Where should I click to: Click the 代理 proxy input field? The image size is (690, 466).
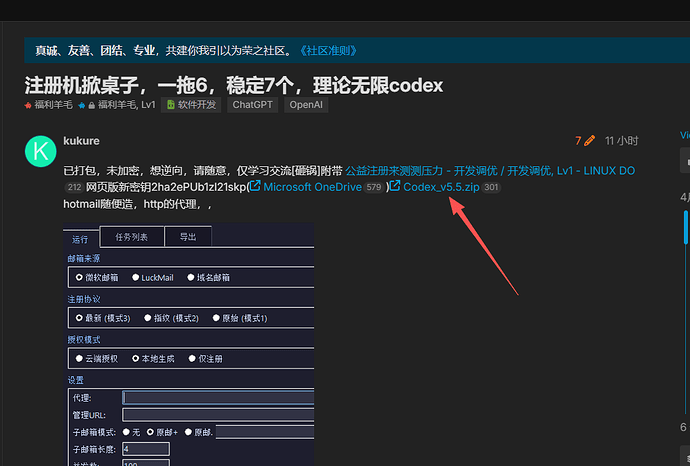[218, 398]
